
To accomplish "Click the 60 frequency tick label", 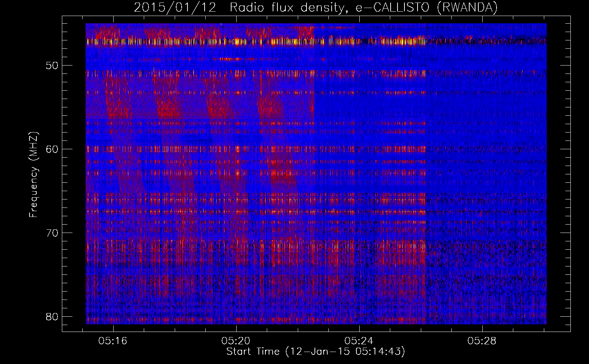I will coord(52,149).
